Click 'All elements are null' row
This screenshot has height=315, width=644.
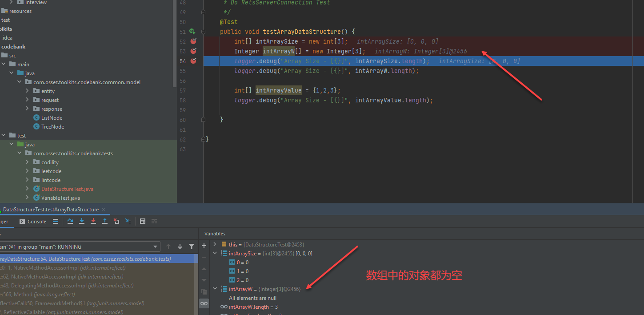click(252, 298)
